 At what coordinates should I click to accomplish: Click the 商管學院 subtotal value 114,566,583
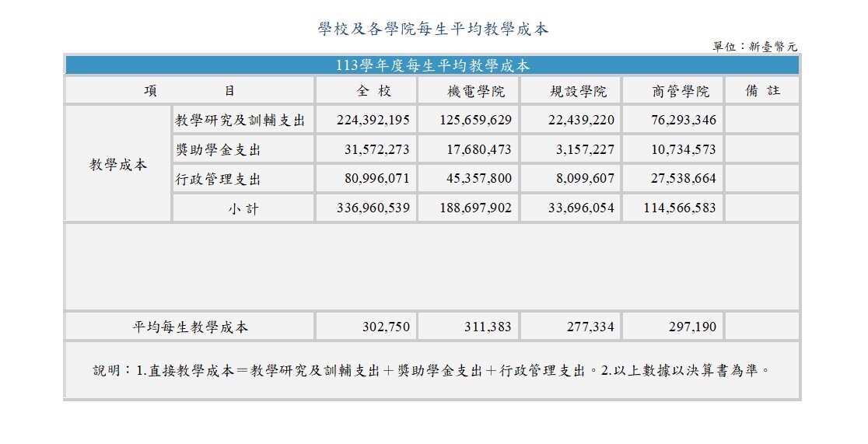pos(680,209)
